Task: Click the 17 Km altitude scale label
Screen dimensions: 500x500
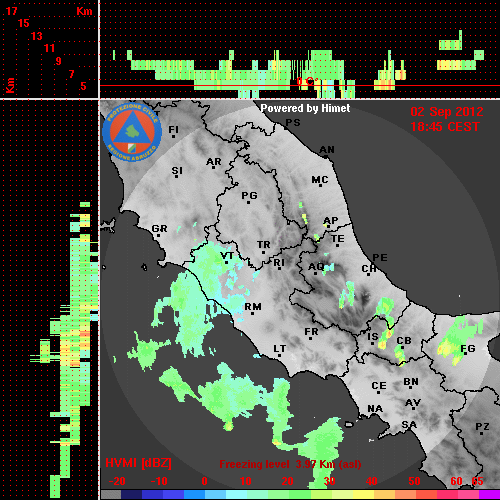Action: 12,11
